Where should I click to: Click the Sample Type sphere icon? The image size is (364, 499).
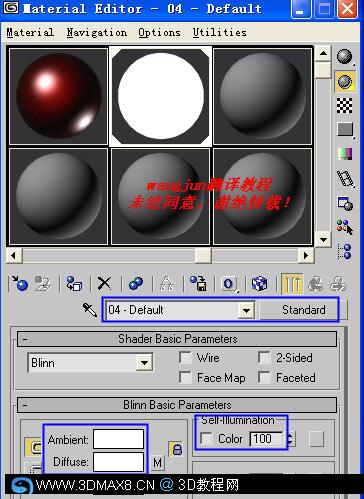tap(344, 56)
